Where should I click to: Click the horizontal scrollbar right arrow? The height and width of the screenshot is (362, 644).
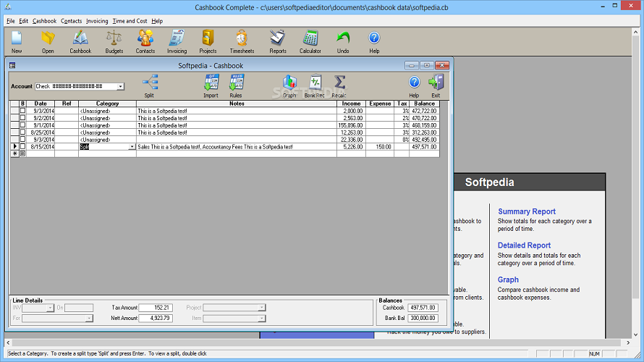tap(628, 342)
